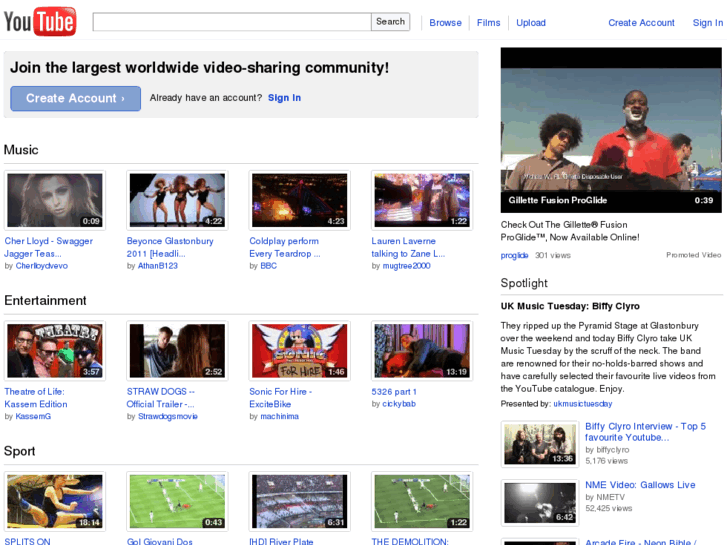Open Gol Giovani Dos football thumbnail
The width and height of the screenshot is (727, 545).
[x=177, y=501]
